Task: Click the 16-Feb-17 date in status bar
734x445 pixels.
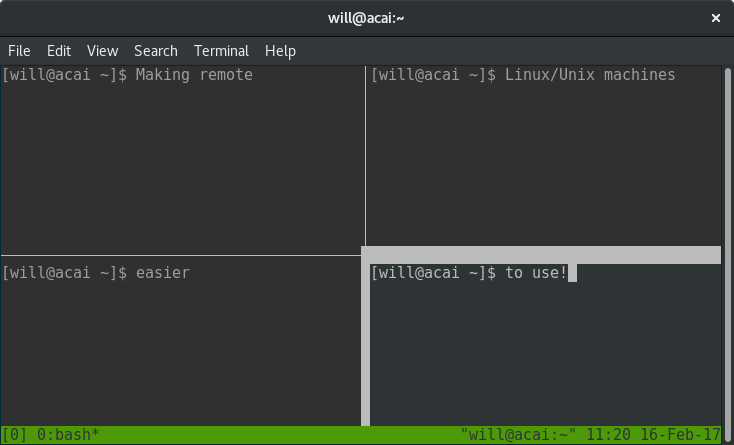Action: tap(681, 435)
